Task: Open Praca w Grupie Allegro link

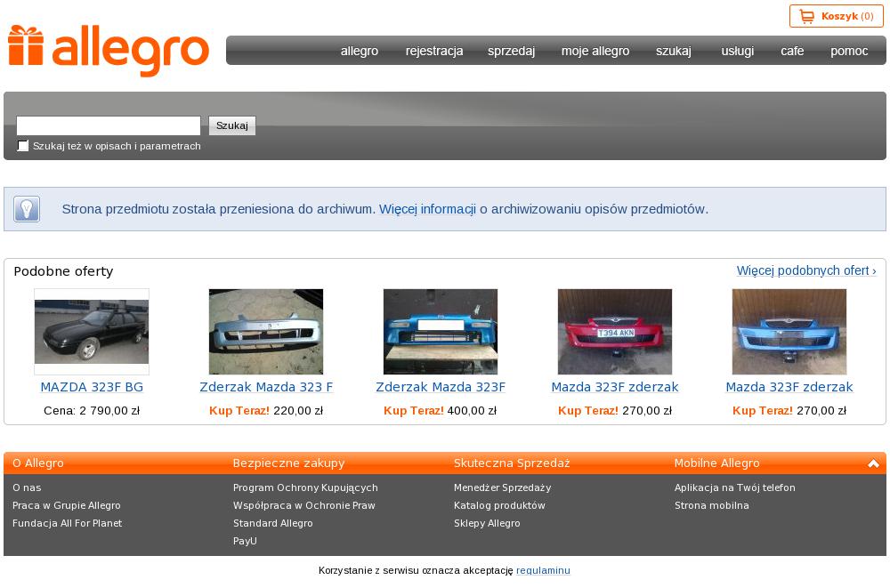Action: pyautogui.click(x=67, y=505)
